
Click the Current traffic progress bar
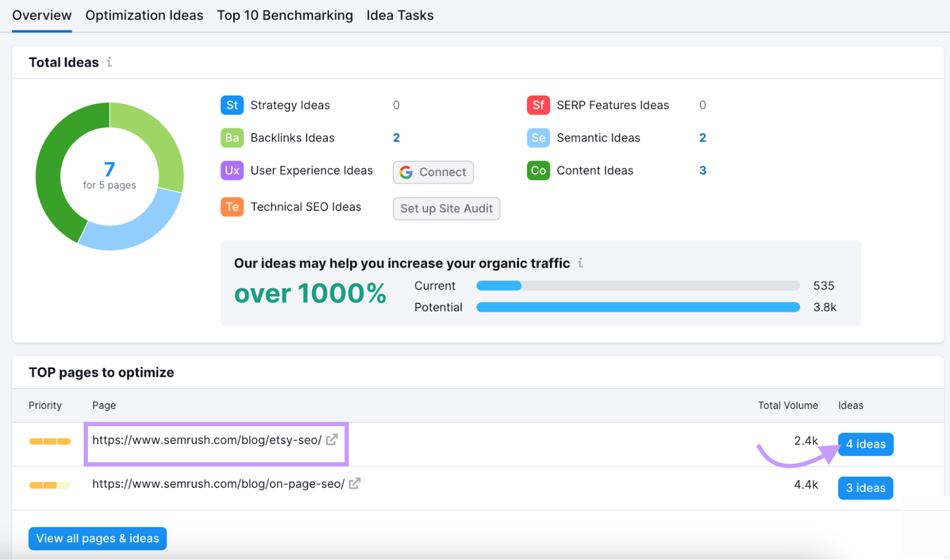(x=499, y=285)
